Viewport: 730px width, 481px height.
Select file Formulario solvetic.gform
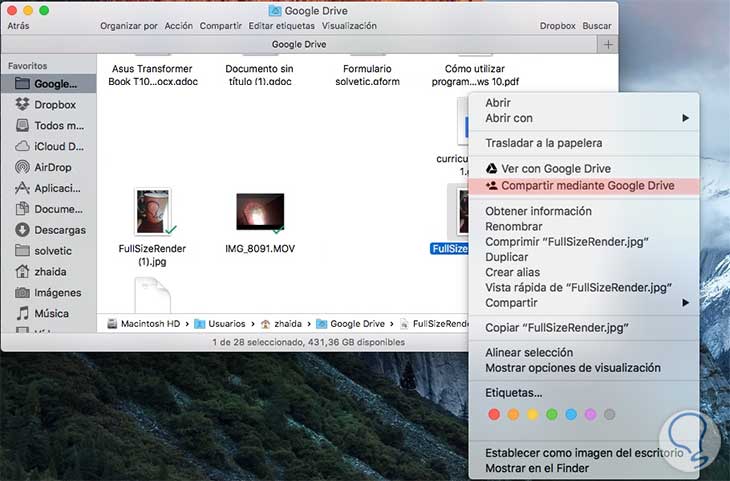[x=367, y=75]
